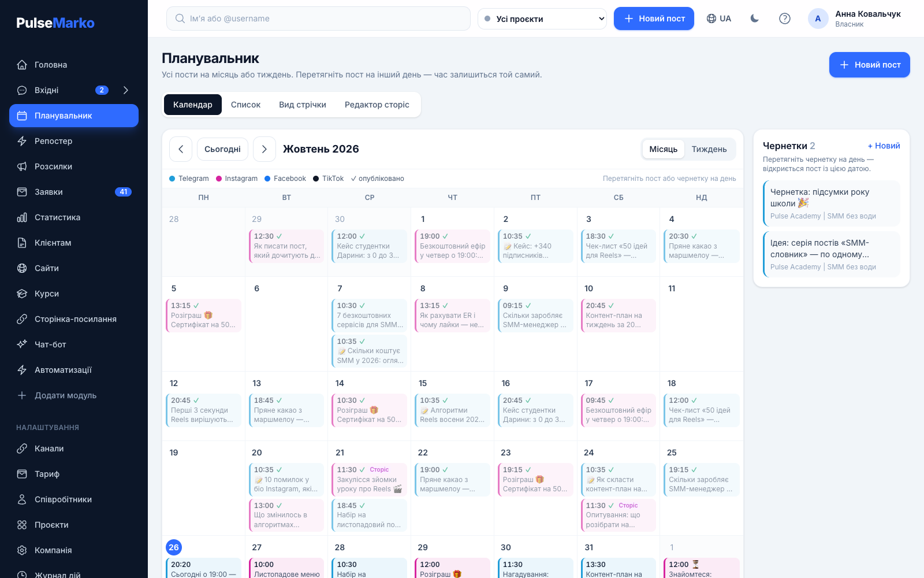Click the Сьогодні button
924x578 pixels.
point(222,149)
